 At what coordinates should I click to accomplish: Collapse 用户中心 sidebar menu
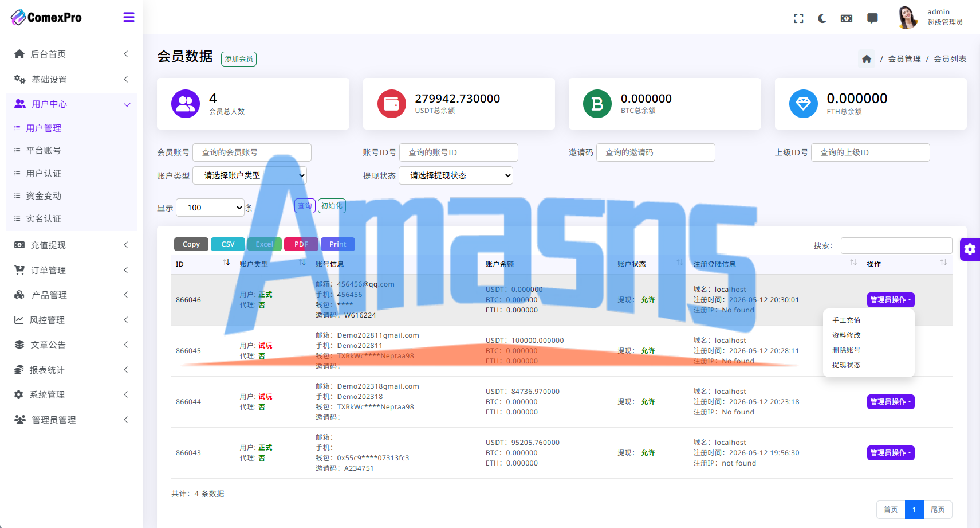72,104
